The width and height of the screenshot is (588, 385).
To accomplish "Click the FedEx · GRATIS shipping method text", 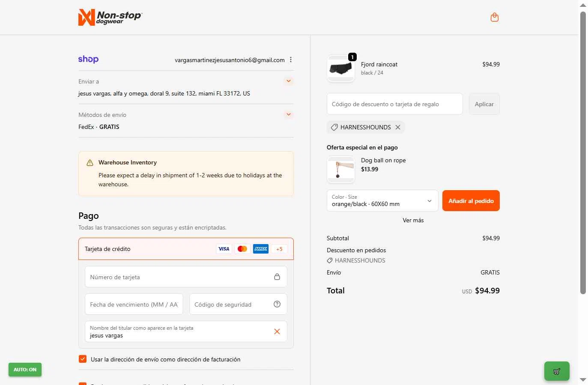I will coord(99,127).
